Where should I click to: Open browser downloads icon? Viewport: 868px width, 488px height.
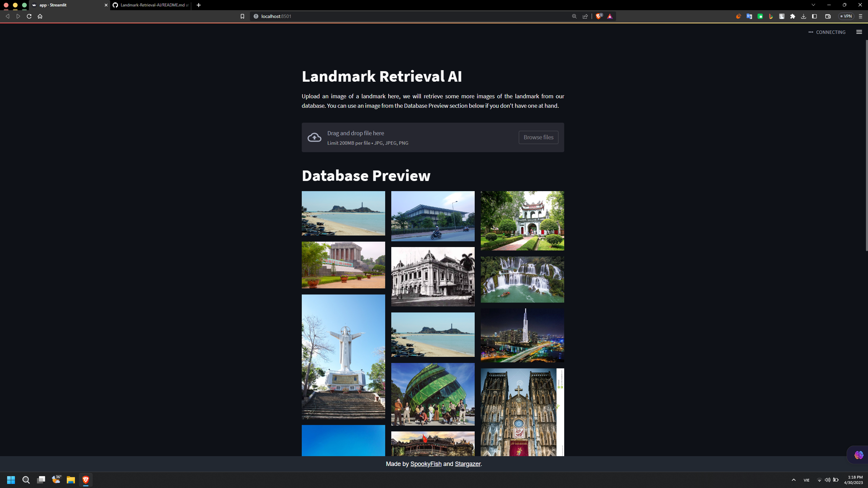coord(803,16)
